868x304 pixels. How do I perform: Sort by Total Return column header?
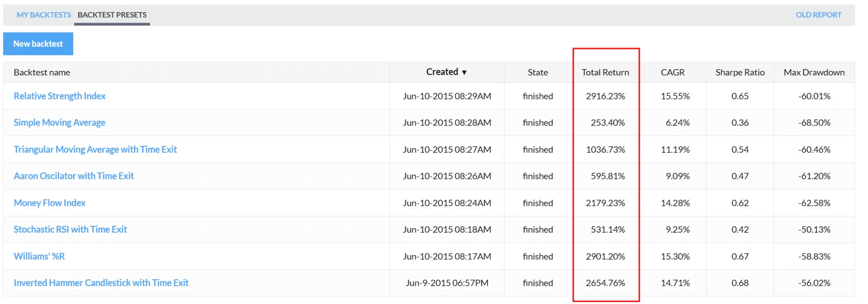point(605,72)
